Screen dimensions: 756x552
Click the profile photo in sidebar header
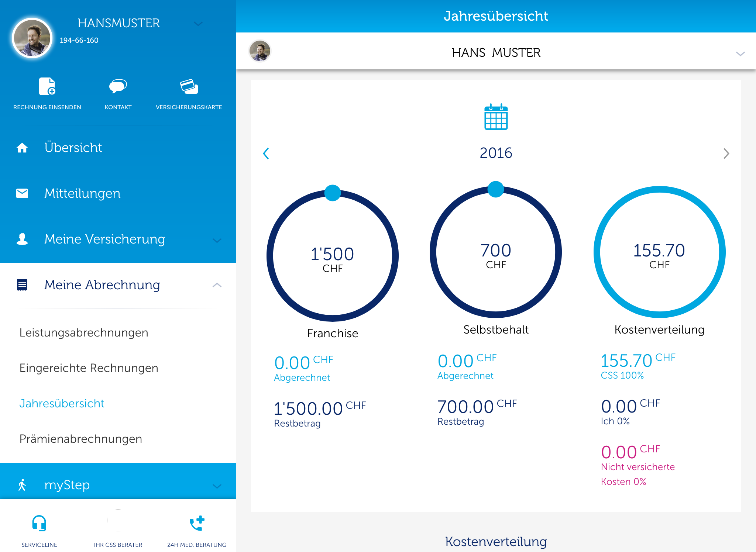pyautogui.click(x=32, y=38)
